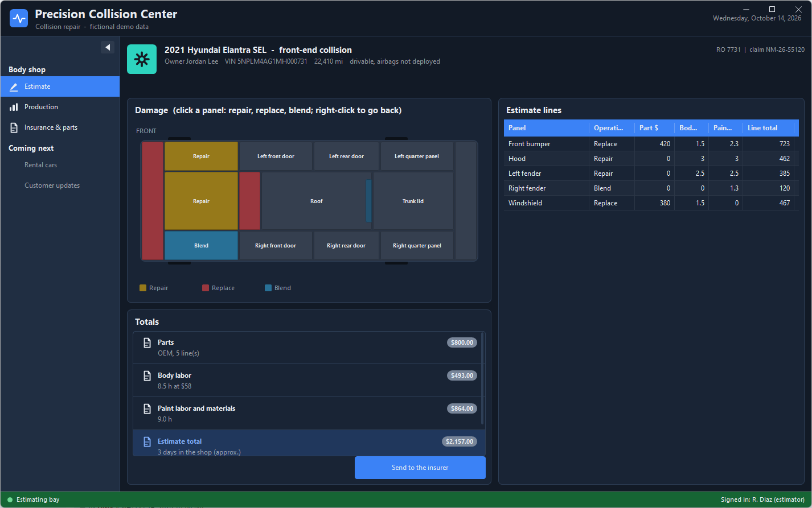Click the Estimate total row document icon
812x508 pixels.
[x=147, y=441]
